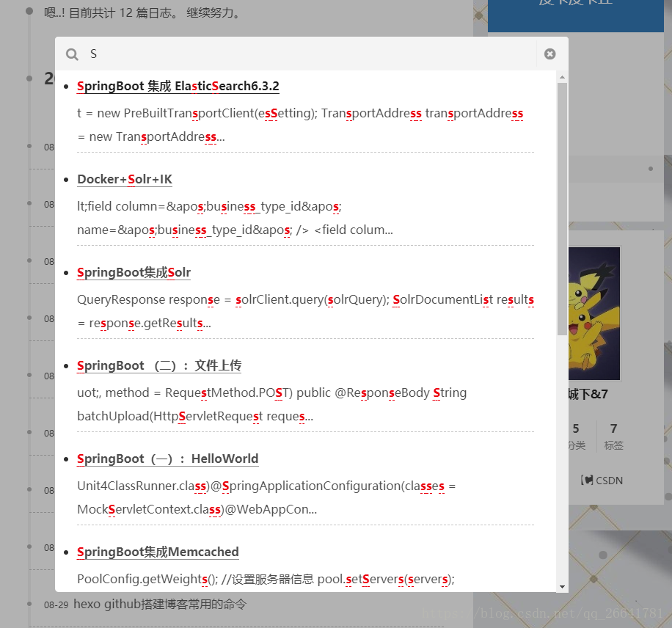
Task: Click PreBuiltTransportClient snippet text
Action: click(300, 125)
